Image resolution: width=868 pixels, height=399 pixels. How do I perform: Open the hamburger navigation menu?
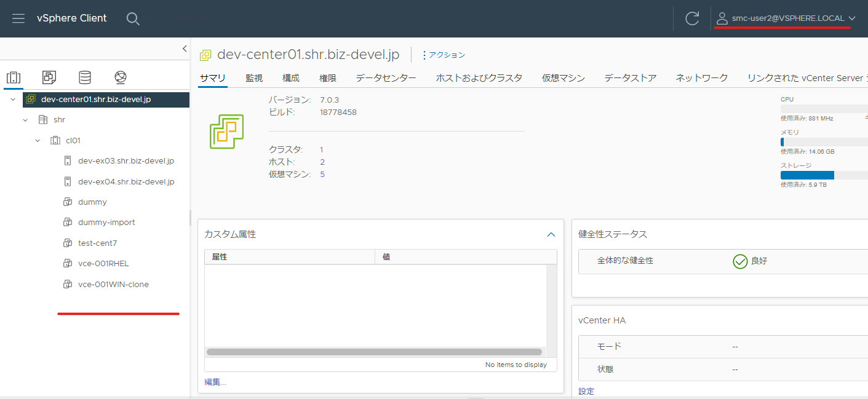[x=18, y=18]
